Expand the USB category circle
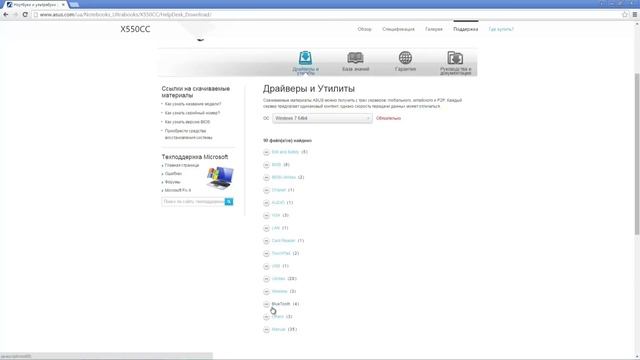This screenshot has width=640, height=360. click(266, 266)
